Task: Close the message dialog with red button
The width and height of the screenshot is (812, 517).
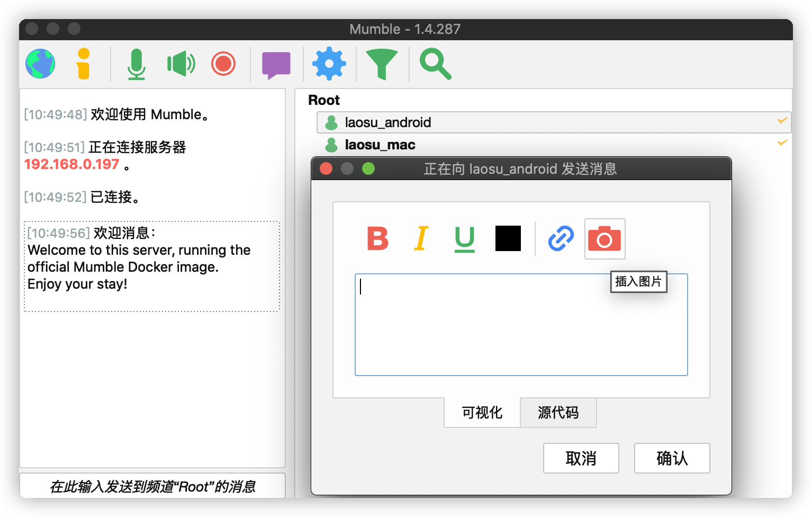Action: pyautogui.click(x=326, y=168)
